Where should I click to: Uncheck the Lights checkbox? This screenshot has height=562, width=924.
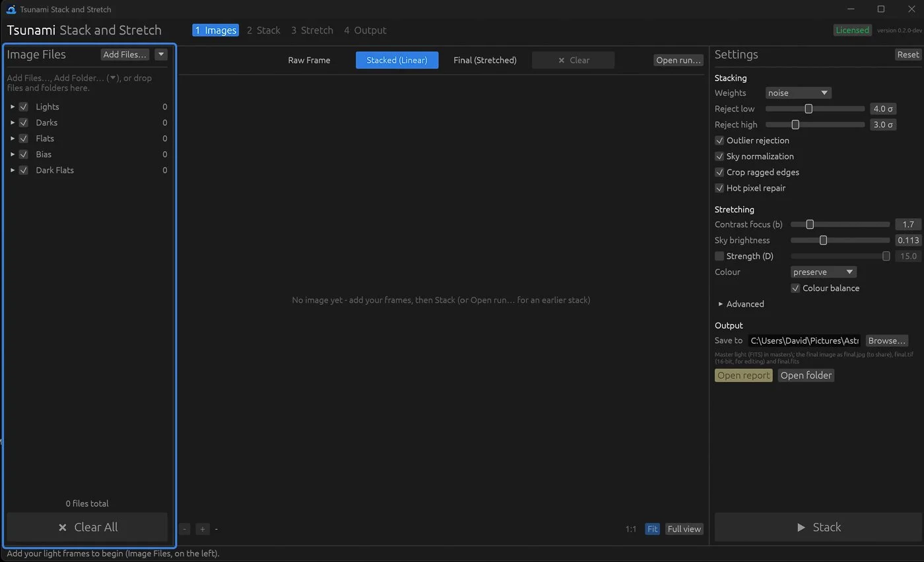click(24, 107)
